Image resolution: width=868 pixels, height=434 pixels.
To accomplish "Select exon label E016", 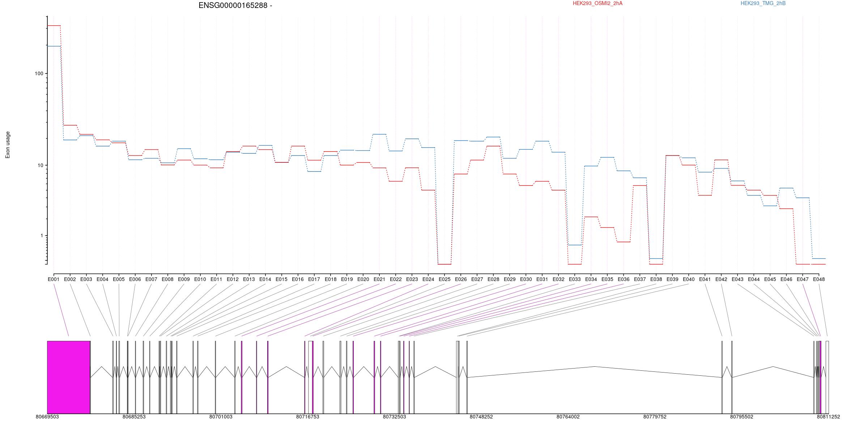I will click(x=298, y=279).
